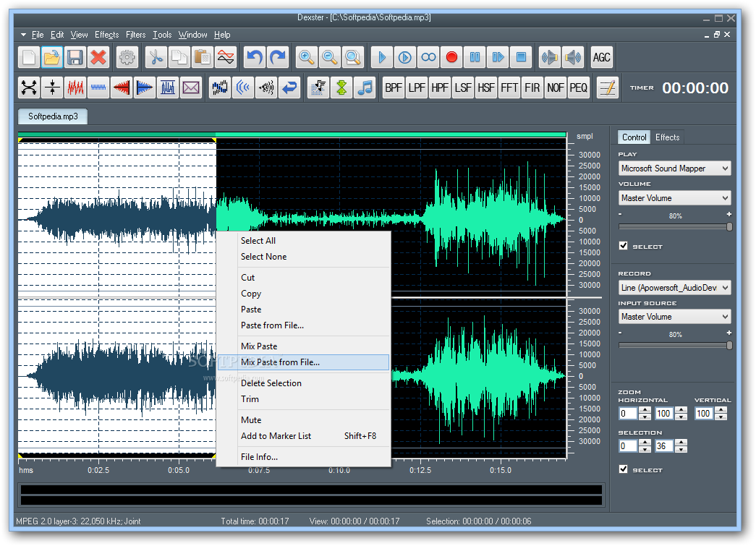Click the Zoom Out magnifier icon

(330, 57)
